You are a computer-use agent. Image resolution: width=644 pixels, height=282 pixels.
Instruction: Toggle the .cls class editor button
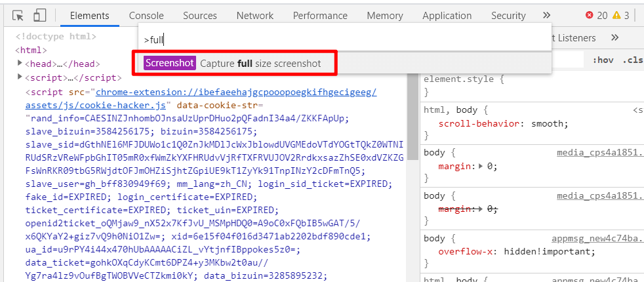click(x=632, y=60)
